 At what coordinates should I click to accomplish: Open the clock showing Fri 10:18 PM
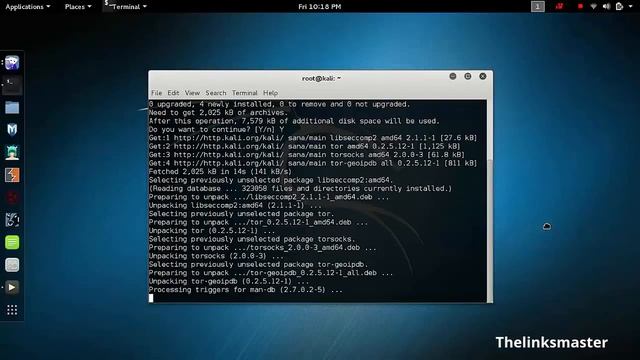coord(320,7)
